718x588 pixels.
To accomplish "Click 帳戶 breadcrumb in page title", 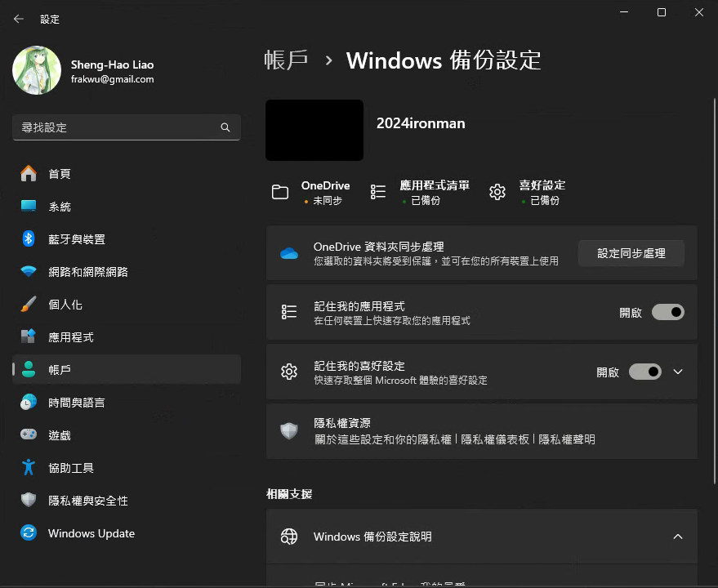I will pos(286,60).
